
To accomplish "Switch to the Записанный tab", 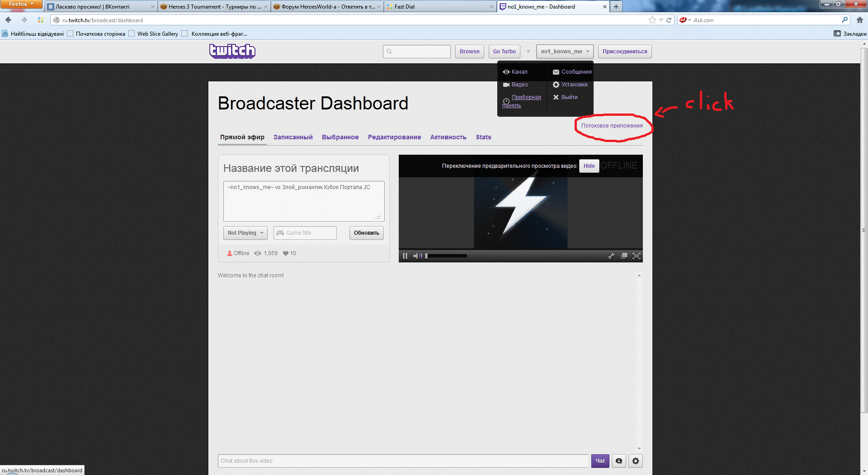I will pos(293,137).
